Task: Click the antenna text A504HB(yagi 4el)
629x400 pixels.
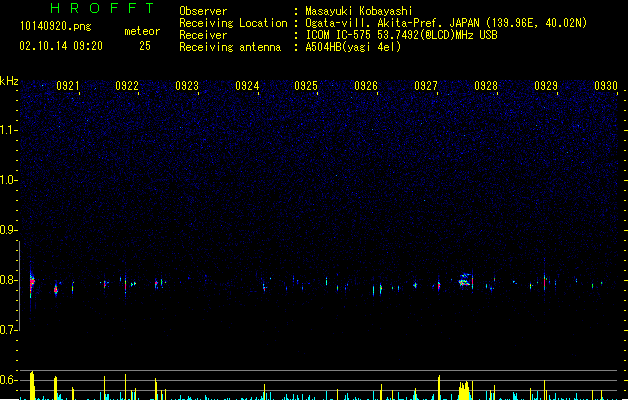Action: click(x=353, y=47)
